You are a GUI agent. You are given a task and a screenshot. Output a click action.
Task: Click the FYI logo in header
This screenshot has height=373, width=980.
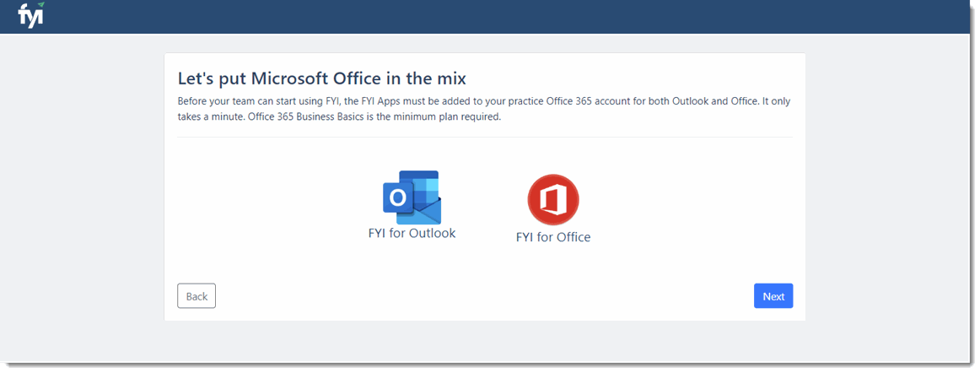[x=30, y=16]
